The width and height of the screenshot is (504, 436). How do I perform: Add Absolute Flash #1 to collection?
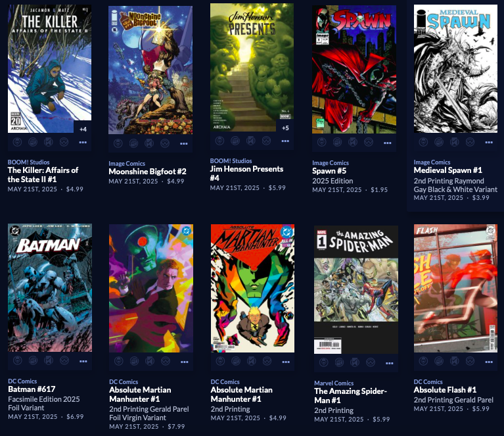coord(439,361)
